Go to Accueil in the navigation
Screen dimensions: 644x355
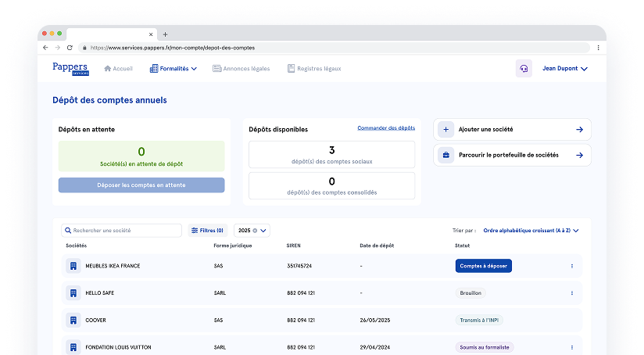118,69
